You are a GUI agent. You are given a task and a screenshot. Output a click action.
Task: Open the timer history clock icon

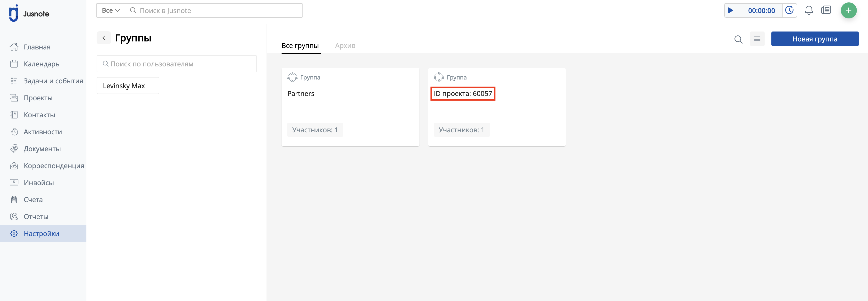(x=789, y=10)
